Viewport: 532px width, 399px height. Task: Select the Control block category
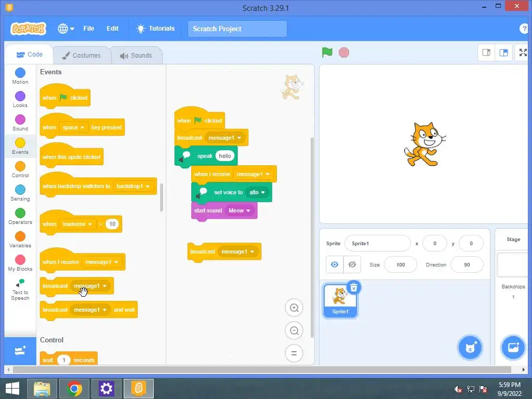[x=20, y=170]
